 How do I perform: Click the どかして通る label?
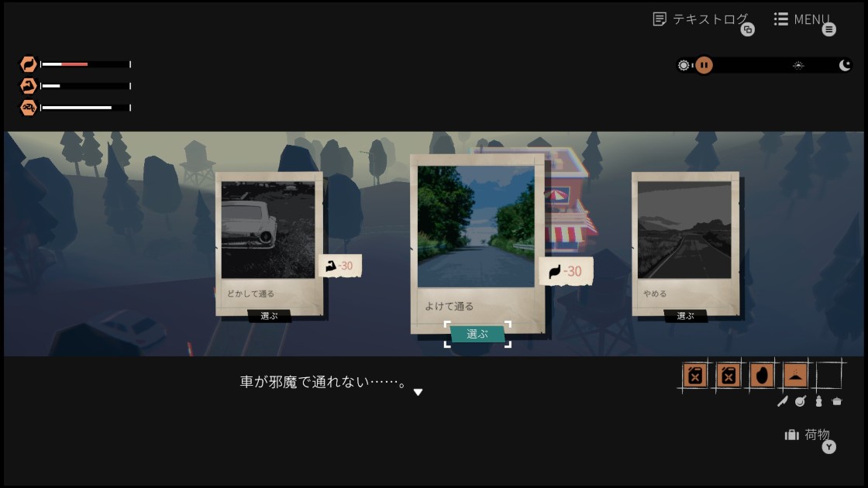pyautogui.click(x=251, y=294)
